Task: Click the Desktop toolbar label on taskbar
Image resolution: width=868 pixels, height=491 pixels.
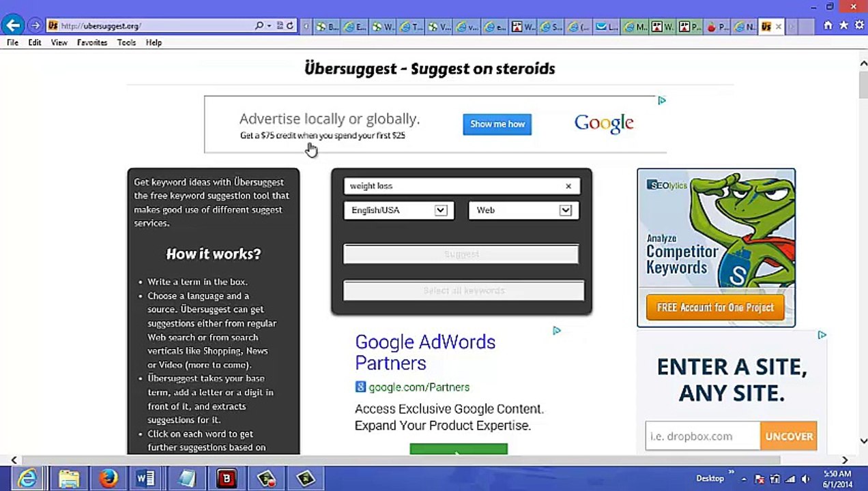Action: (710, 479)
